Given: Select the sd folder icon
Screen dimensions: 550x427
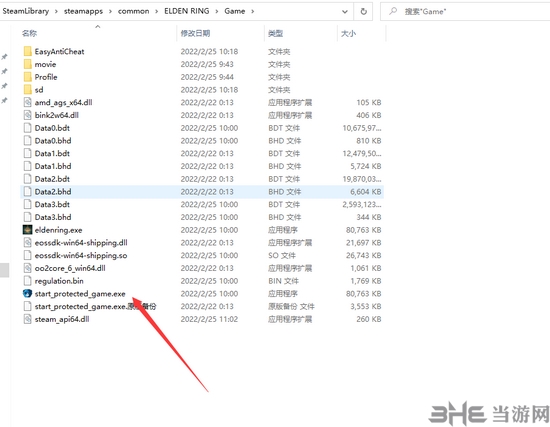Looking at the screenshot, I should 28,90.
